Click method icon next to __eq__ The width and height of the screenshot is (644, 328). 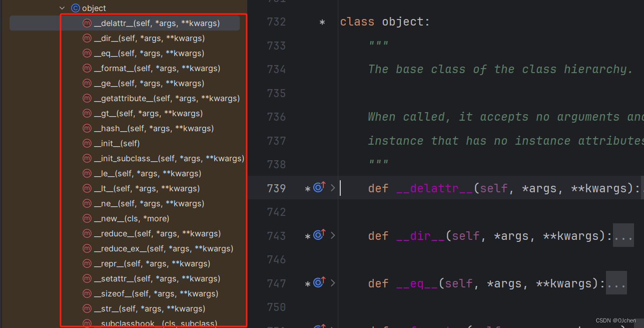click(87, 53)
